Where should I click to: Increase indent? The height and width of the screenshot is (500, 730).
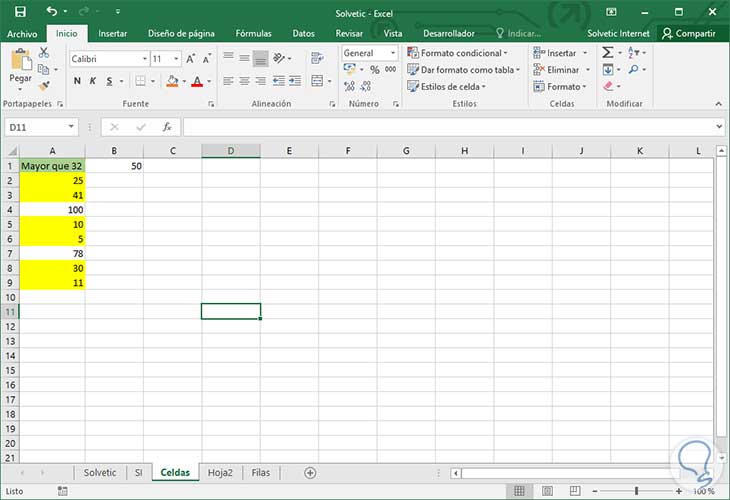coord(295,81)
